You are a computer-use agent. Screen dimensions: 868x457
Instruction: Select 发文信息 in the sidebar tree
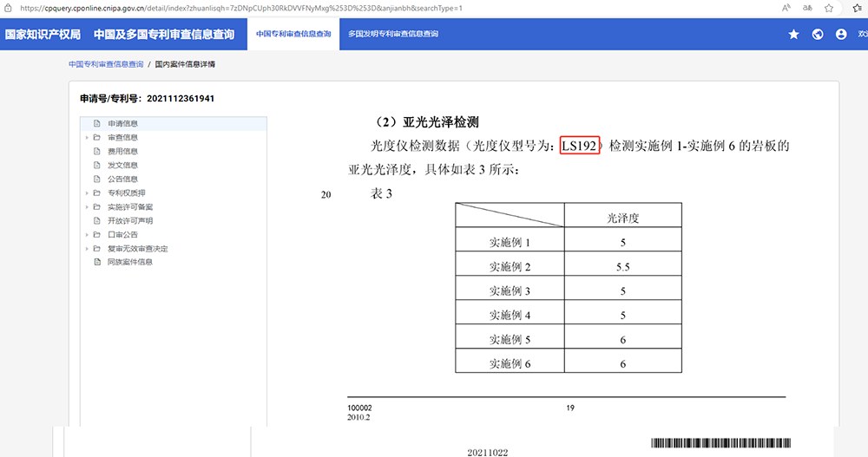tap(122, 165)
